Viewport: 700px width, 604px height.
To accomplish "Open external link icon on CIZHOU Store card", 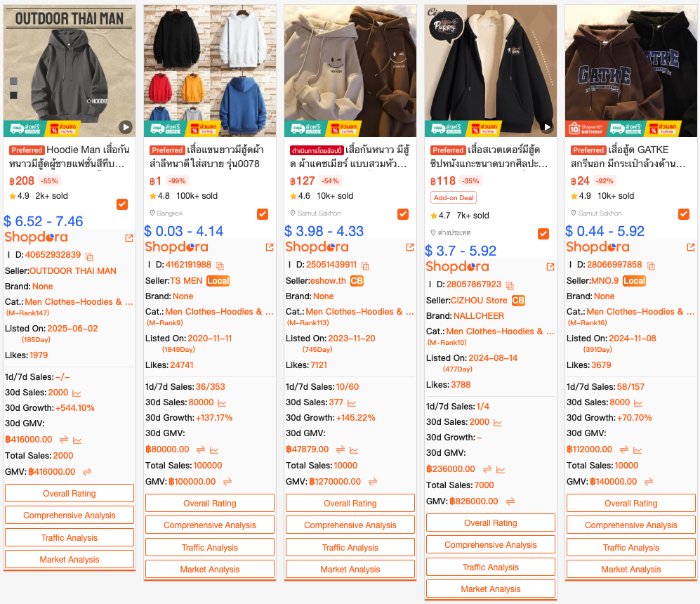I will coord(550,266).
